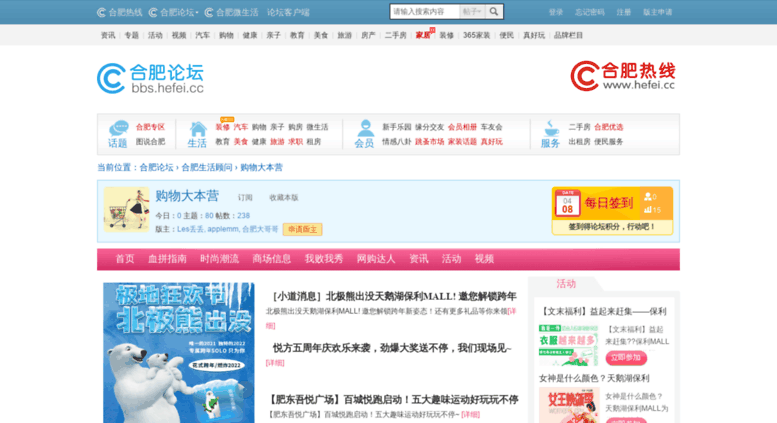Switch to 商场信息 tab
The image size is (777, 423).
[x=272, y=259]
